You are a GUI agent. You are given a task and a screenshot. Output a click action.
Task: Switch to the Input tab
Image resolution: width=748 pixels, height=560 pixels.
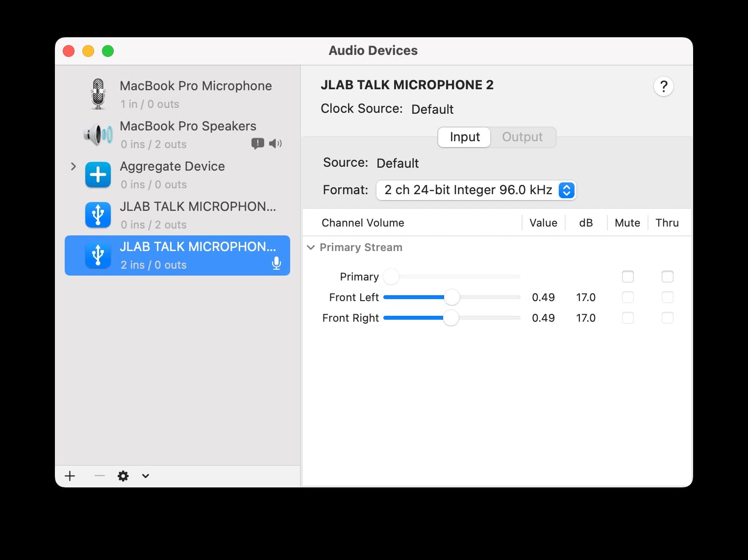pos(465,137)
